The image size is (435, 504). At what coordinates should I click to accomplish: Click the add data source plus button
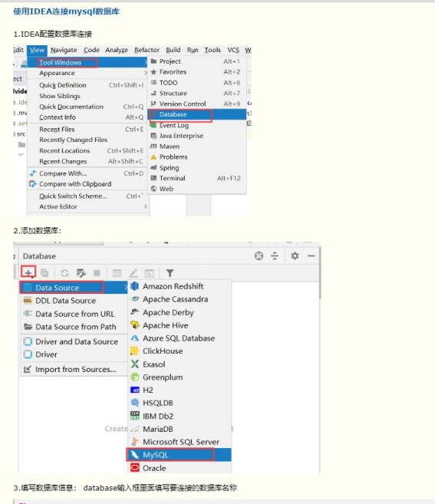pos(28,273)
